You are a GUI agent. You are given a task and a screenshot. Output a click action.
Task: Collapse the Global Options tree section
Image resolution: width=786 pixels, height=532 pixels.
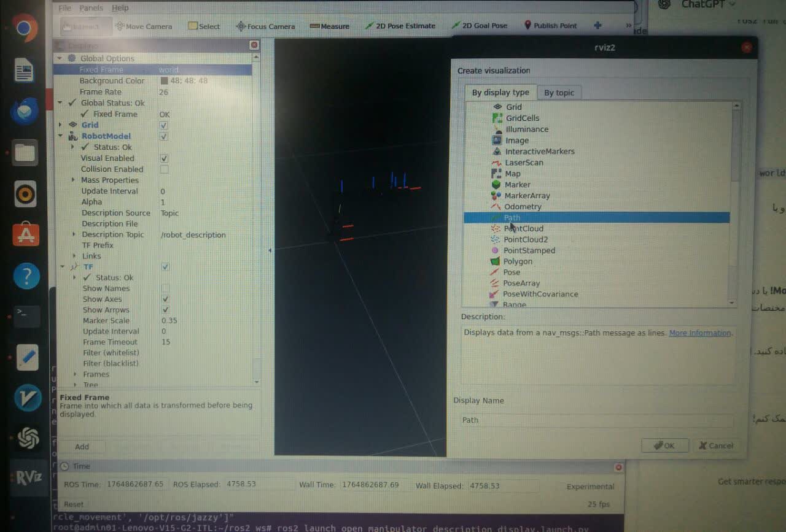point(60,58)
